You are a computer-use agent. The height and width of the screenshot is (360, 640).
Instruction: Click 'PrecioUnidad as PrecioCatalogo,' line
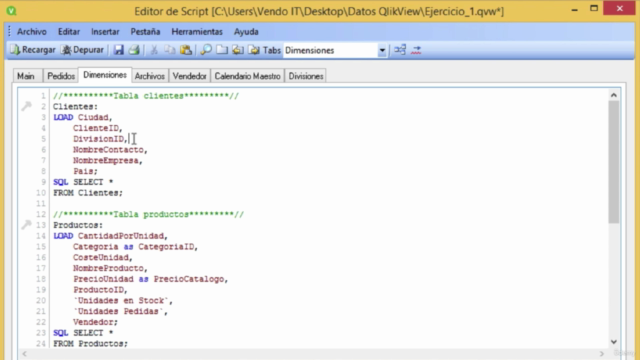(x=150, y=279)
